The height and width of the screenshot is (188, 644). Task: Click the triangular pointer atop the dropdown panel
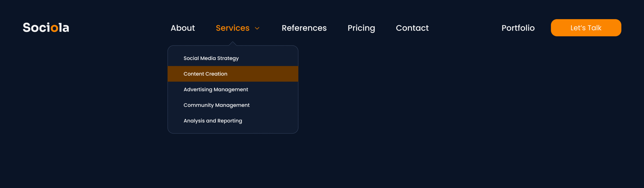click(x=233, y=44)
